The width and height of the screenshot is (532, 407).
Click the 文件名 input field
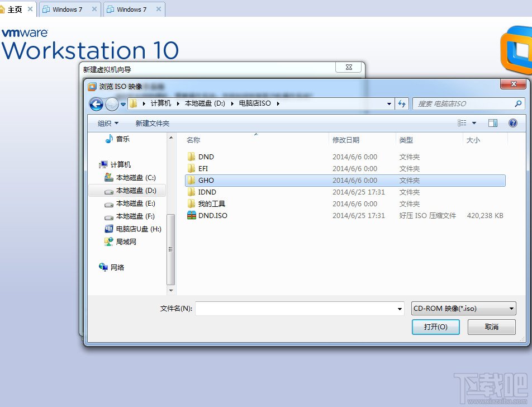click(x=296, y=309)
